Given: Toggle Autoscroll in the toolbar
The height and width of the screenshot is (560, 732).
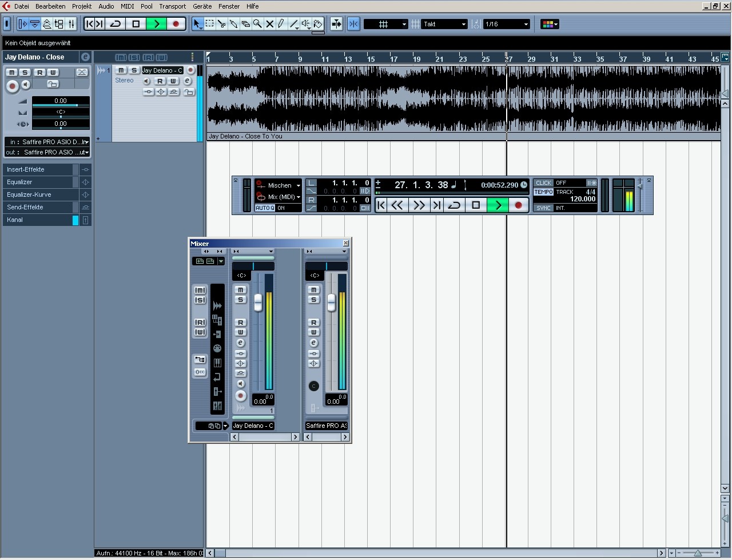Looking at the screenshot, I should (x=336, y=24).
